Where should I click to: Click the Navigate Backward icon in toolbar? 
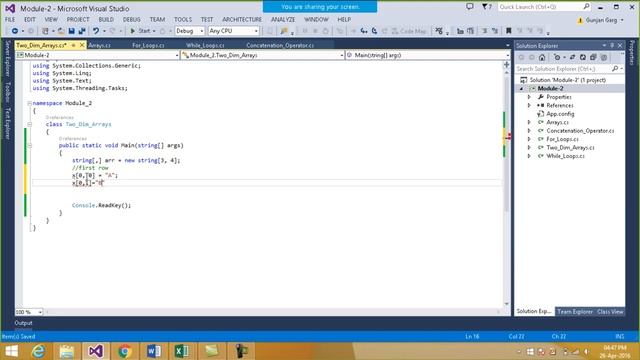15,31
